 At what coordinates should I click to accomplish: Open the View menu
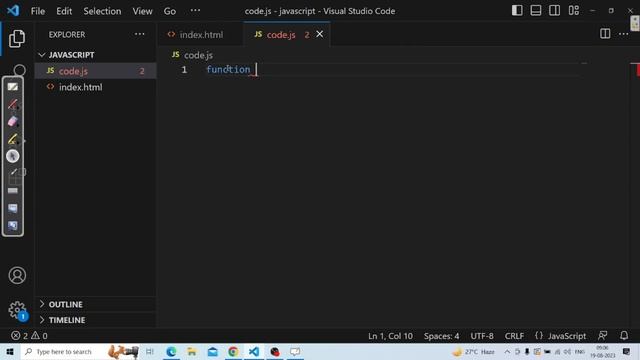point(142,11)
